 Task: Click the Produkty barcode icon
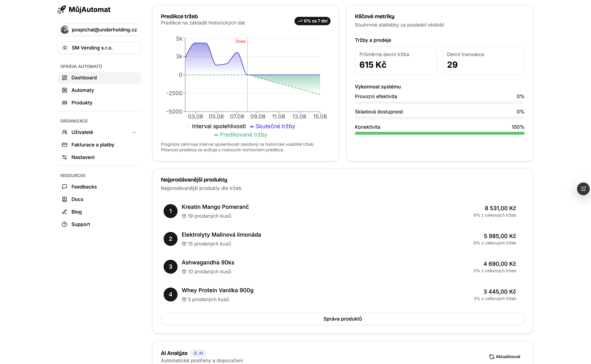tap(64, 103)
